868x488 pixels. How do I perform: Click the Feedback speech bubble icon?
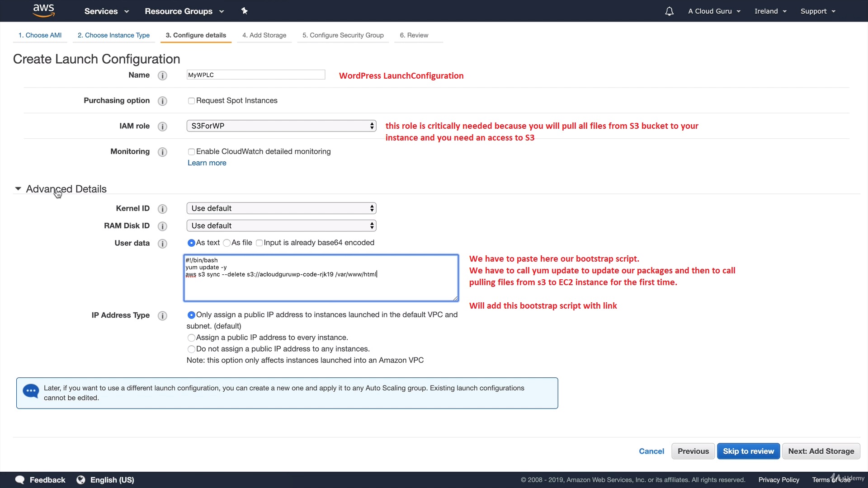tap(20, 480)
